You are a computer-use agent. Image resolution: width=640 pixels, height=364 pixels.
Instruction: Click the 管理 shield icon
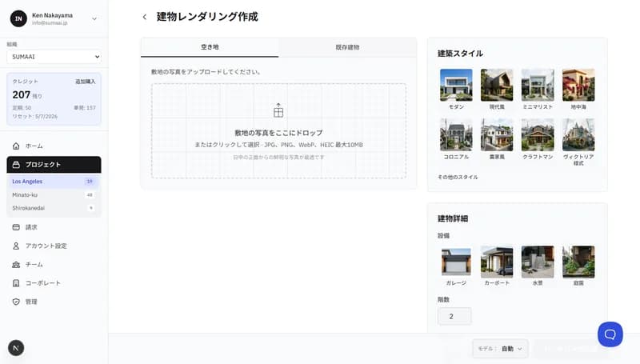(16, 302)
